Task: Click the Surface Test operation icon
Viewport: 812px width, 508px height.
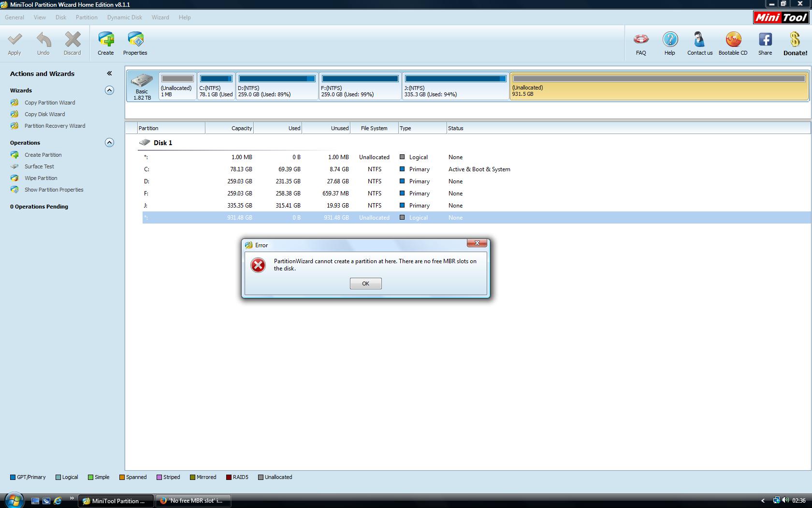Action: click(x=15, y=166)
